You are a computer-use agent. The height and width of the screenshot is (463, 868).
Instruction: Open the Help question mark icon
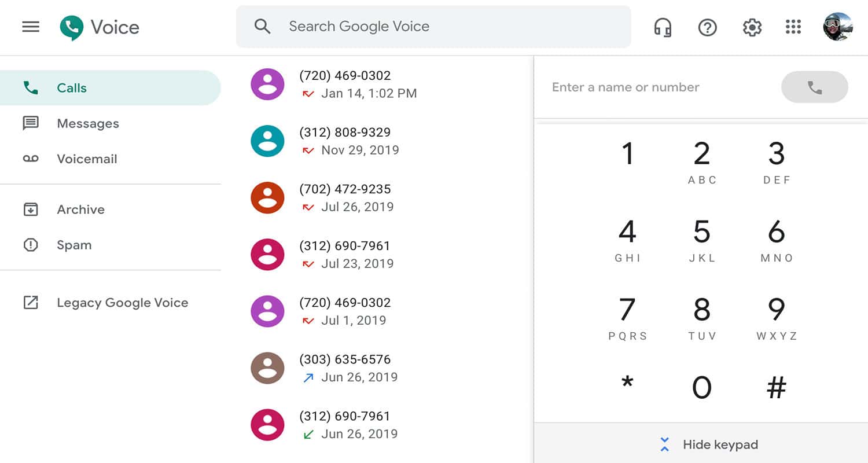(707, 27)
